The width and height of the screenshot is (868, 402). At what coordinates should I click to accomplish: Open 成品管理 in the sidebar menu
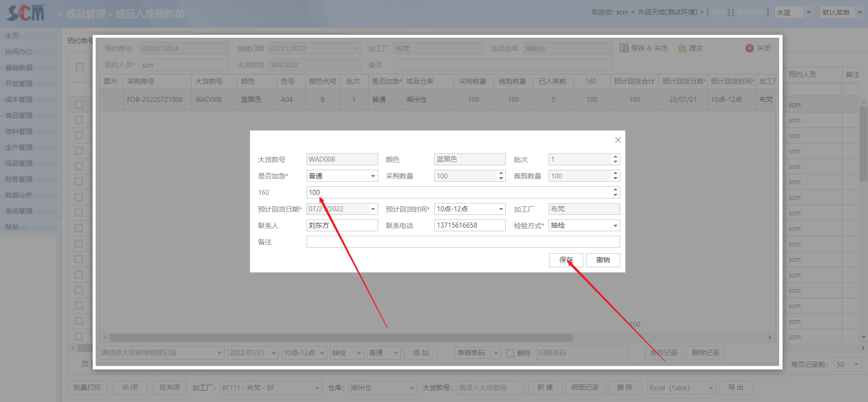pyautogui.click(x=19, y=163)
